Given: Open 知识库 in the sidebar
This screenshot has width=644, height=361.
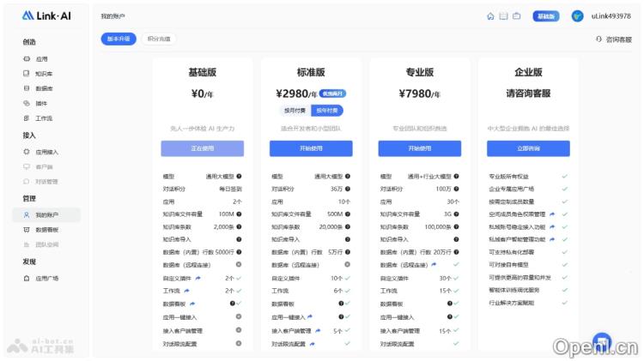Looking at the screenshot, I should point(44,74).
